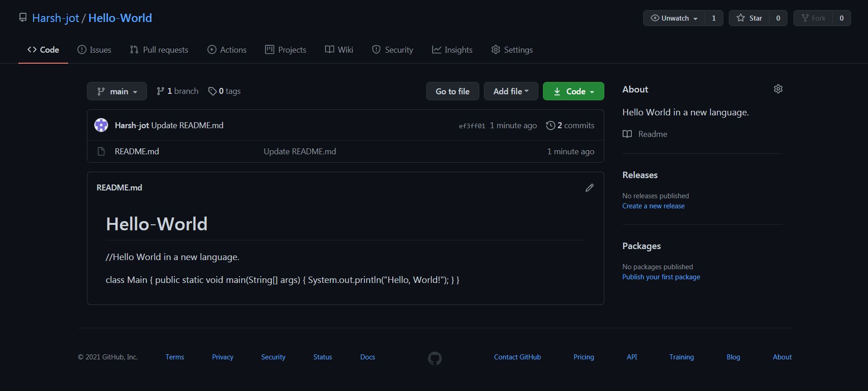Click the About section gear icon
868x391 pixels.
click(x=778, y=89)
